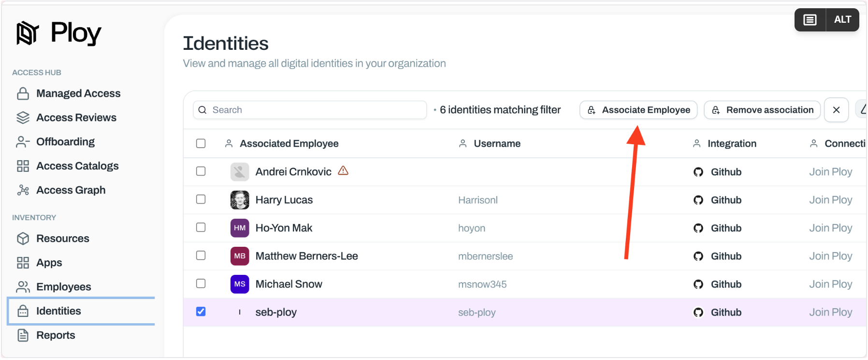The width and height of the screenshot is (868, 360).
Task: Click the MS avatar for Michael Snow
Action: [x=240, y=284]
